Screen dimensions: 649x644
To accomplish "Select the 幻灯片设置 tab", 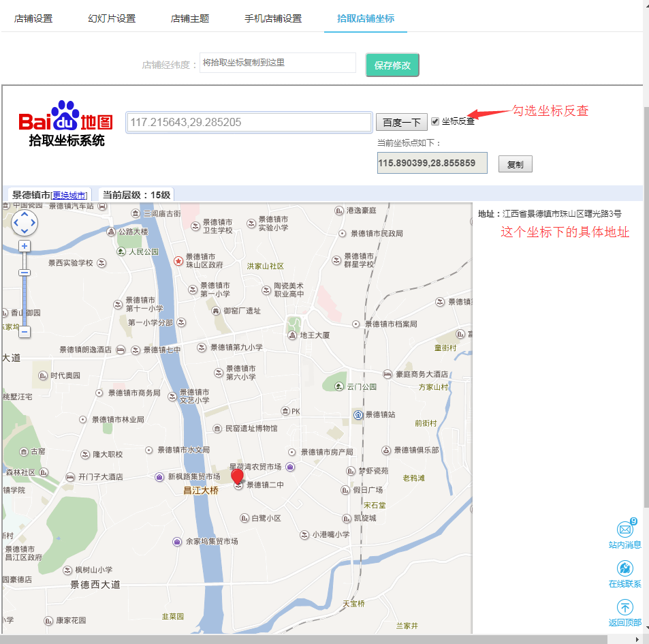I will point(112,18).
